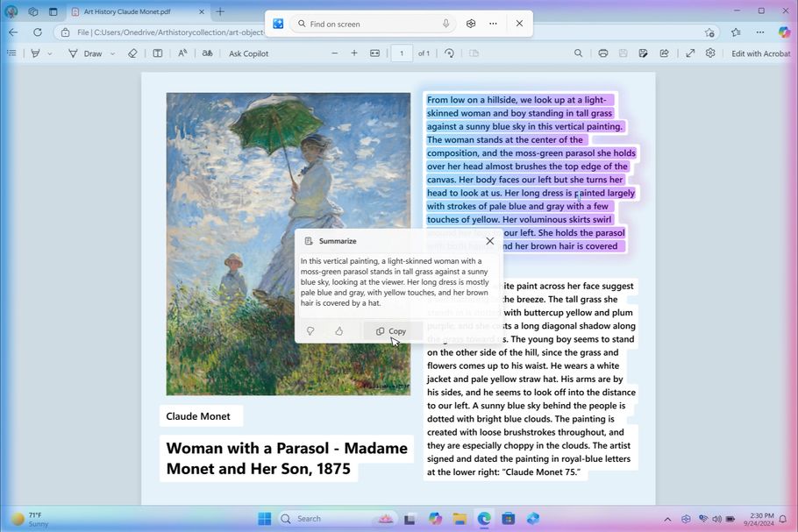Toggle the fit to width view
Image resolution: width=798 pixels, height=532 pixels.
pos(375,53)
